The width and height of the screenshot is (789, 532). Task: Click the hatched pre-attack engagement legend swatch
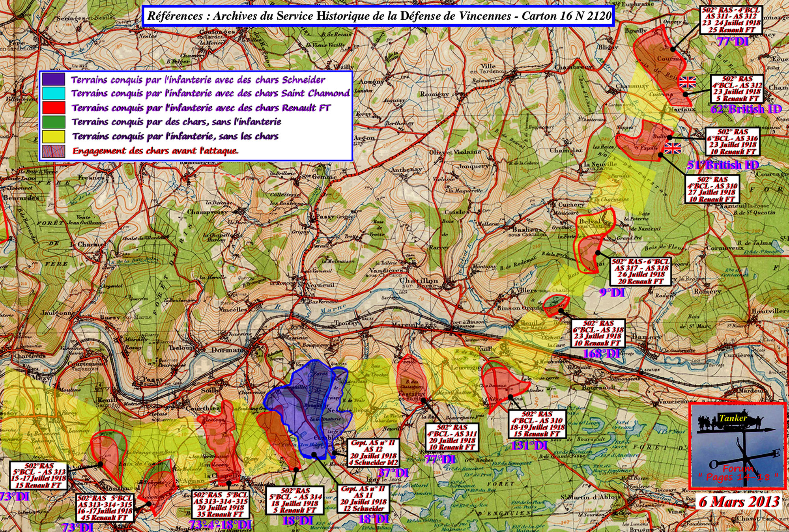click(54, 151)
